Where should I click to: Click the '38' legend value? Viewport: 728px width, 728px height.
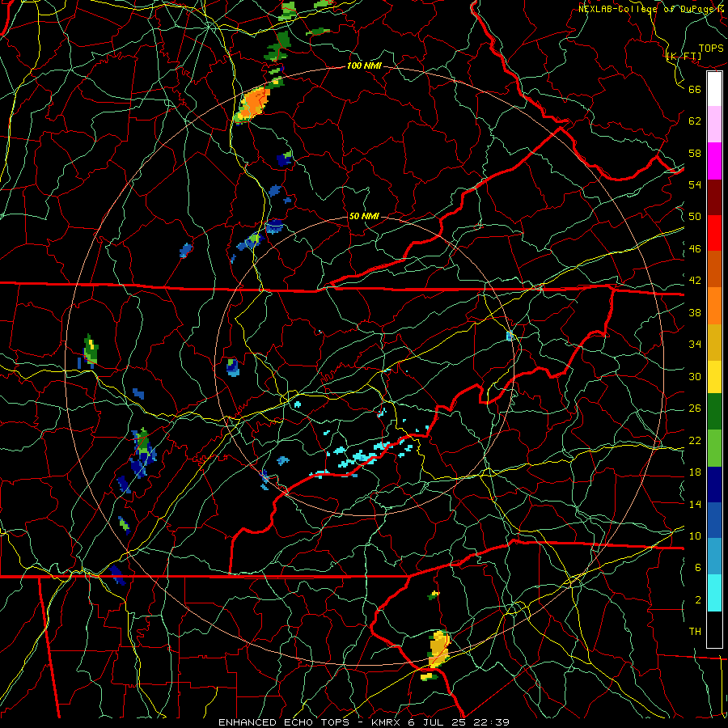pos(695,312)
